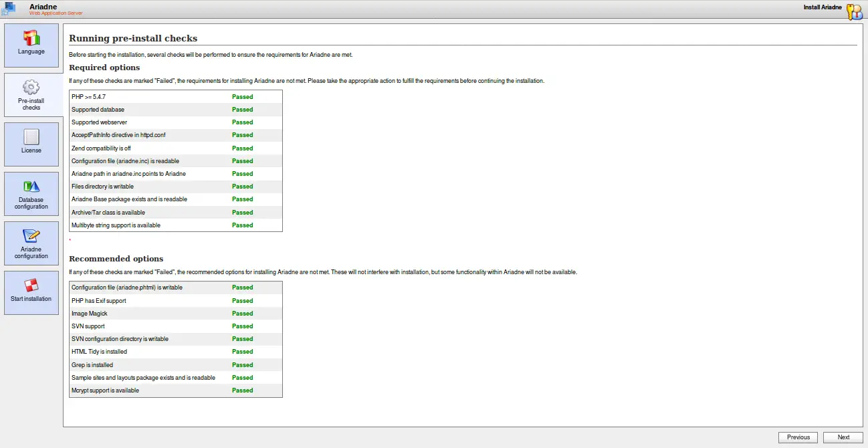Click Passed status for Grep is installed
868x448 pixels.
(x=242, y=365)
